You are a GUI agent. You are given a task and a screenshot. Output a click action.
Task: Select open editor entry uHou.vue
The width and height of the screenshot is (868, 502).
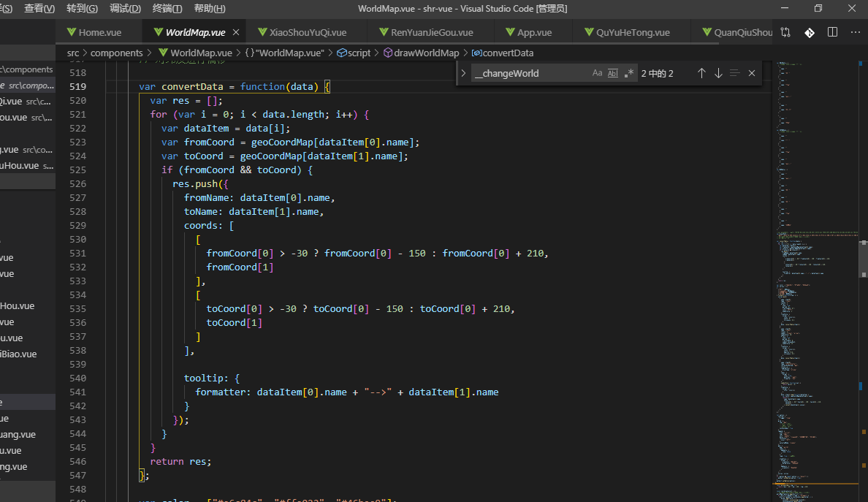[x=26, y=165]
